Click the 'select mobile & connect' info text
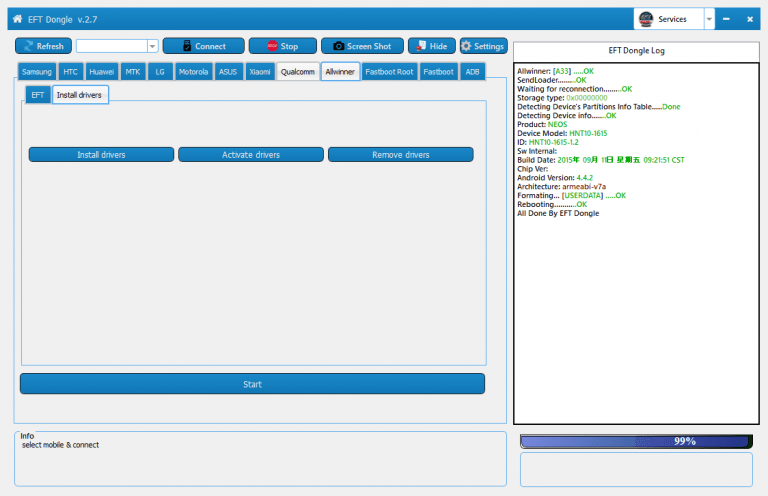 [x=60, y=445]
